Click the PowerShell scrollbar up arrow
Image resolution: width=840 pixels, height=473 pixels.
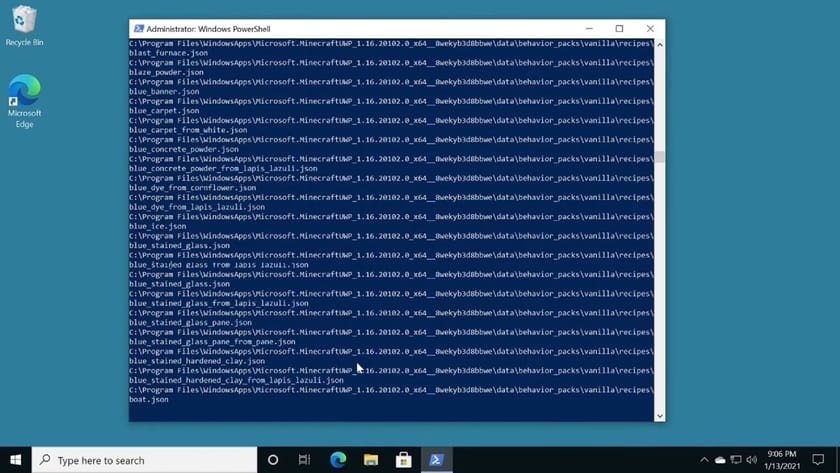click(x=659, y=45)
